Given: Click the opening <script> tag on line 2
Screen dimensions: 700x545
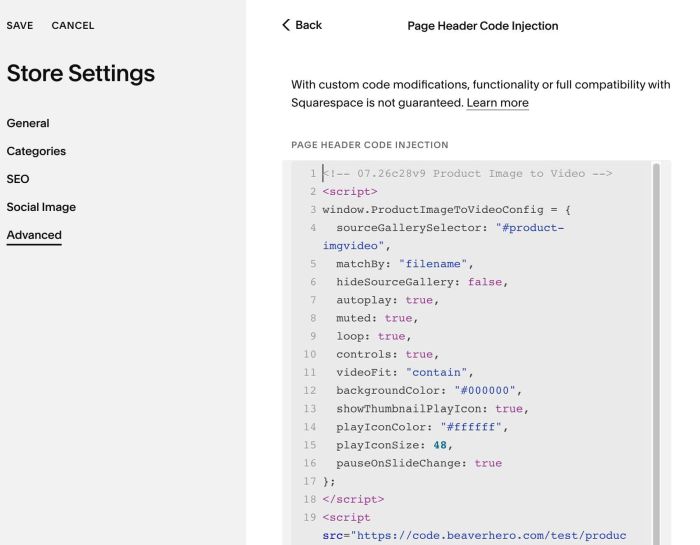Looking at the screenshot, I should pos(350,191).
